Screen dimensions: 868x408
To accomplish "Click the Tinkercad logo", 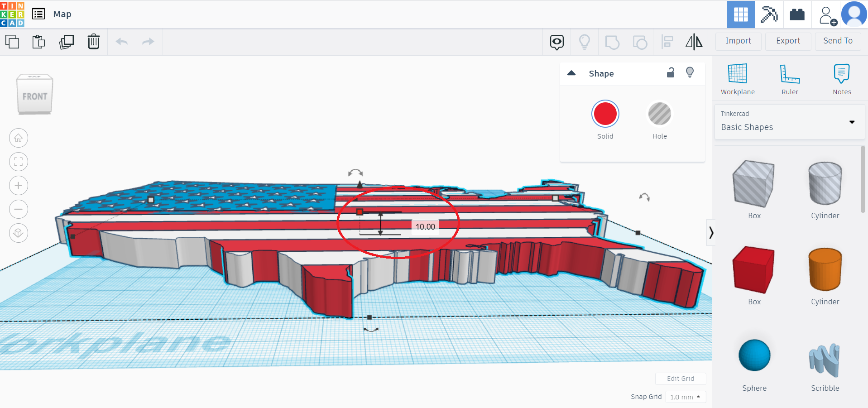I will 12,14.
